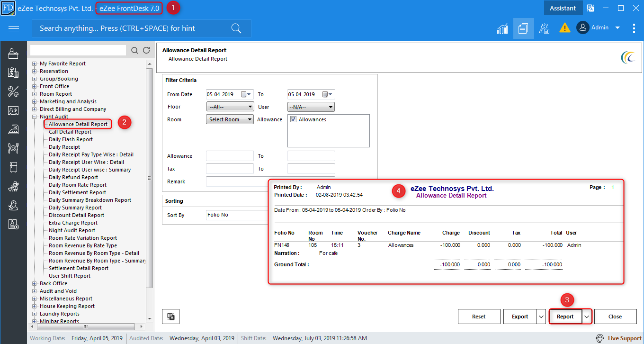
Task: Click the Tax from-amount input field
Action: coord(230,169)
